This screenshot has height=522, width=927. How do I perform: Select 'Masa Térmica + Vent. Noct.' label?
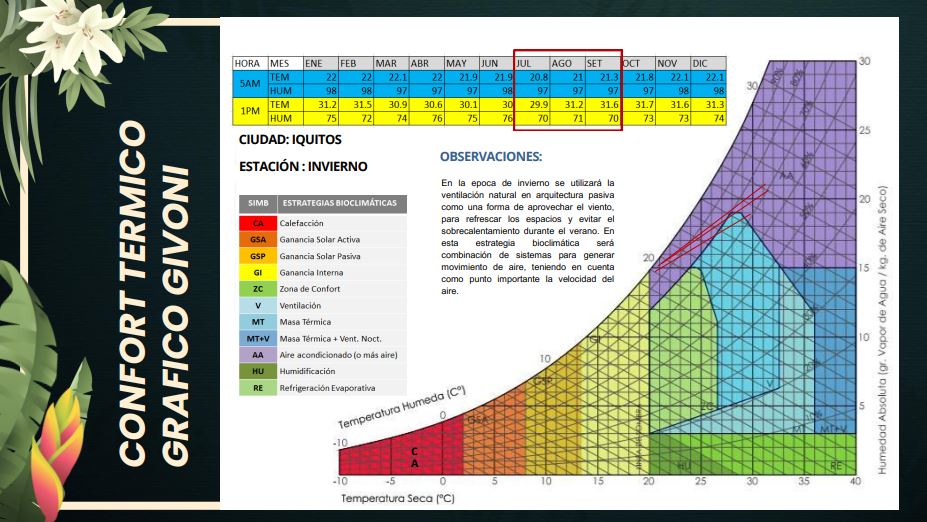pos(330,338)
